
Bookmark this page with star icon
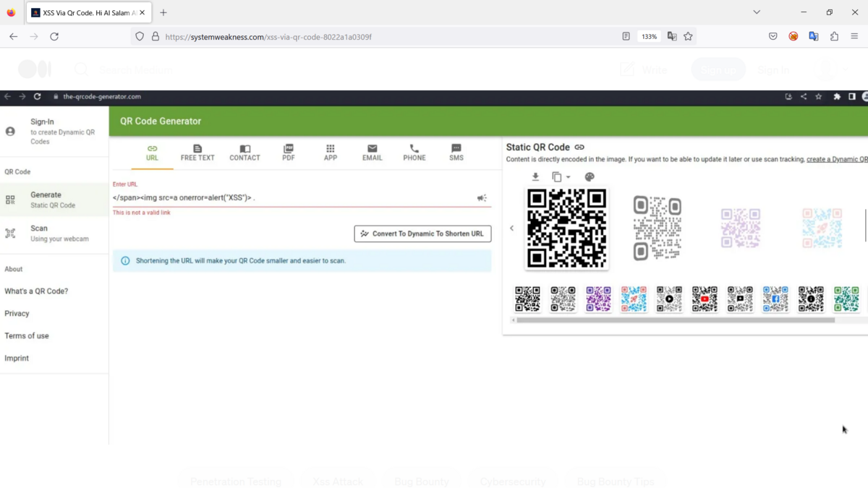[688, 36]
